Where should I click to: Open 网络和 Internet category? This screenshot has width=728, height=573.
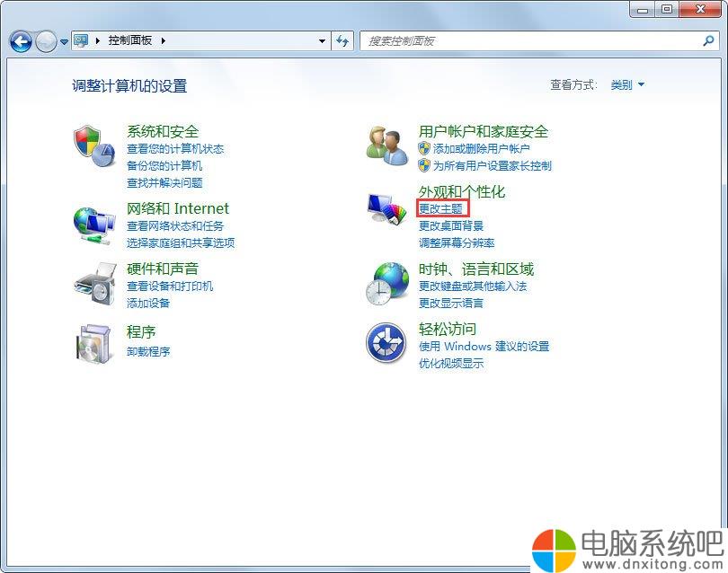coord(178,208)
